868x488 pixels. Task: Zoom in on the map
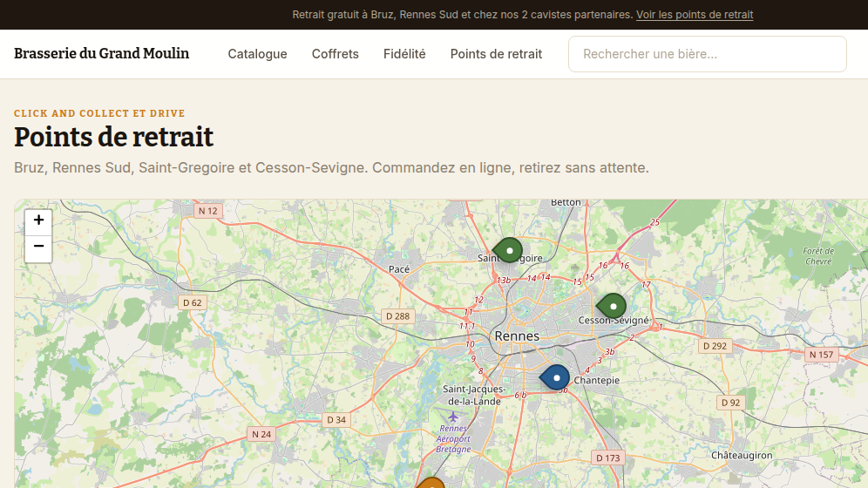click(38, 220)
